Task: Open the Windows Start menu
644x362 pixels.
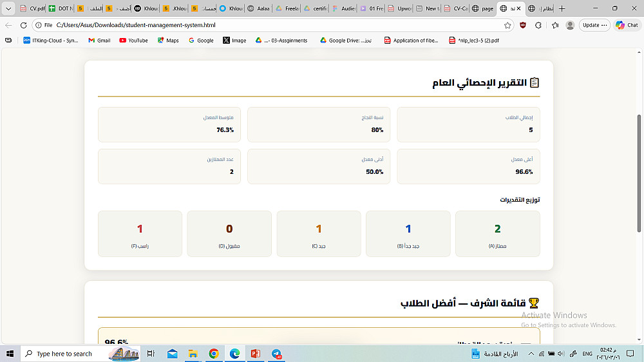Action: 10,354
